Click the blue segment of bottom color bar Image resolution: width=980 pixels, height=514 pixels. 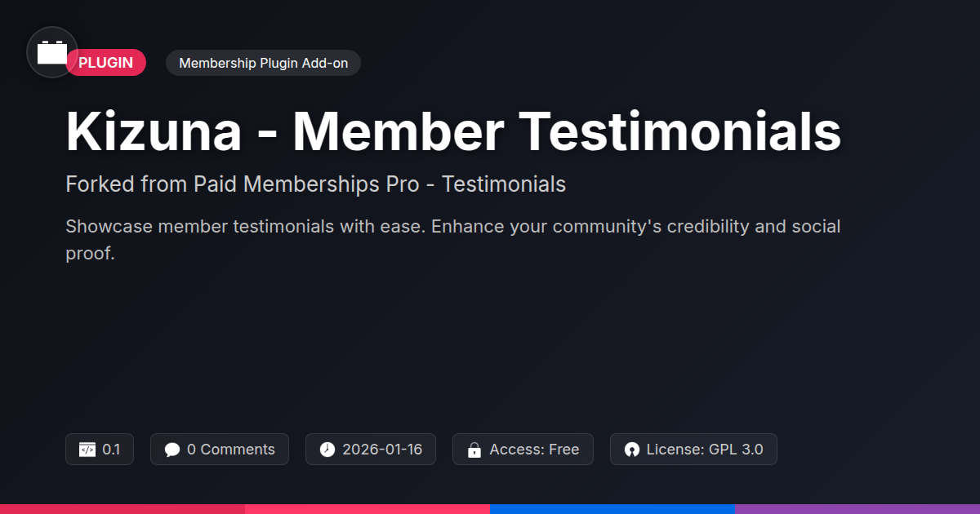pyautogui.click(x=612, y=508)
